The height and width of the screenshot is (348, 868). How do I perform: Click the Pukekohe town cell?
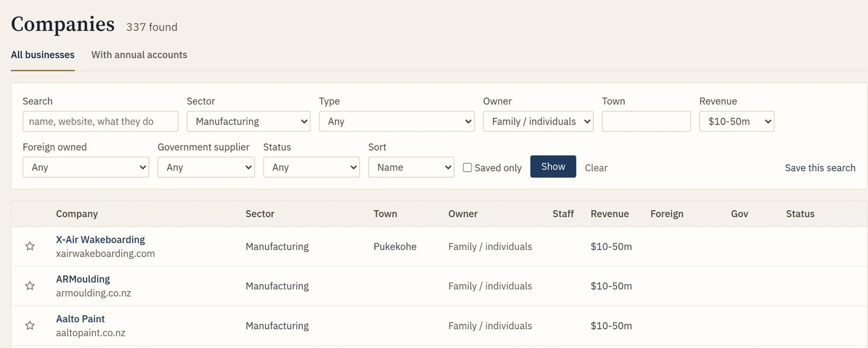click(x=395, y=247)
